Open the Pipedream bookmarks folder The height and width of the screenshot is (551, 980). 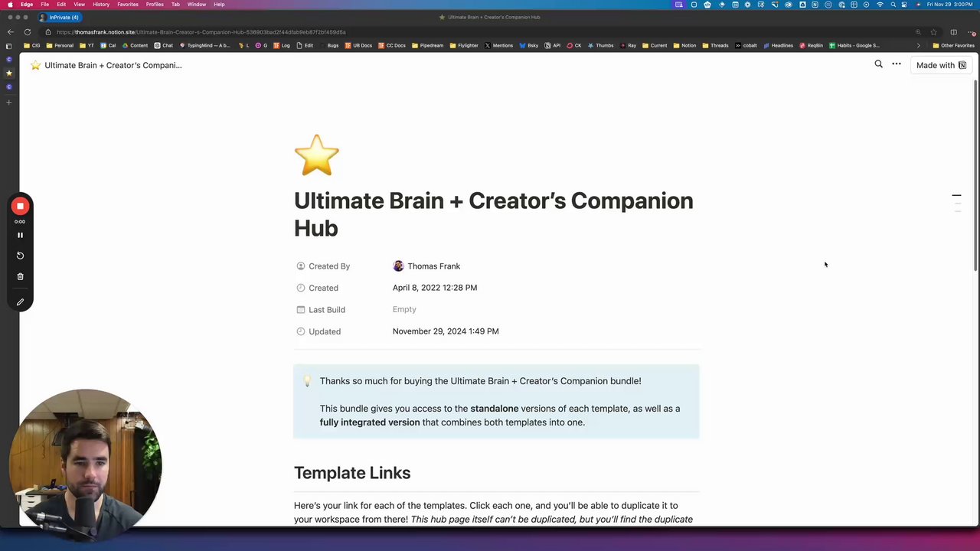(427, 45)
